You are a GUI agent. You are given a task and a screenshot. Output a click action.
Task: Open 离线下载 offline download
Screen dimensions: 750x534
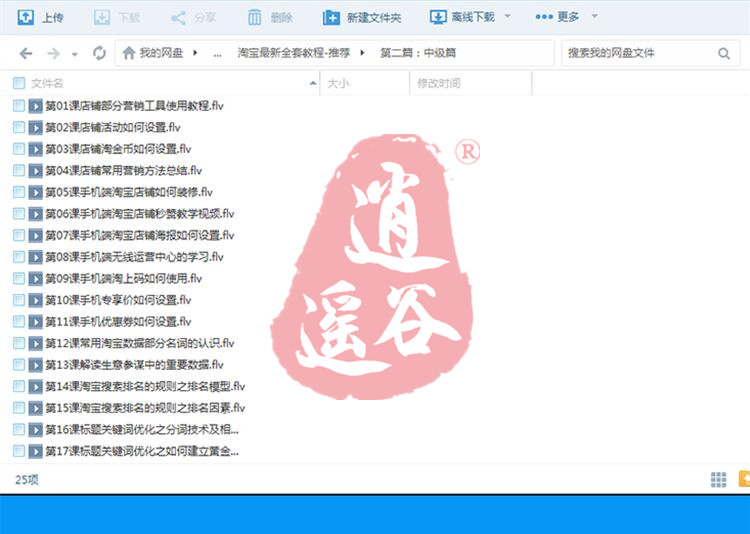462,17
